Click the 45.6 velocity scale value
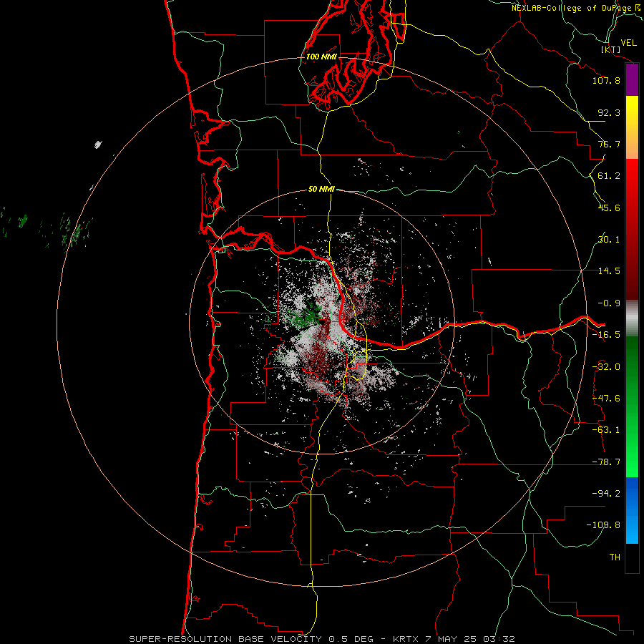The width and height of the screenshot is (644, 644). (609, 208)
